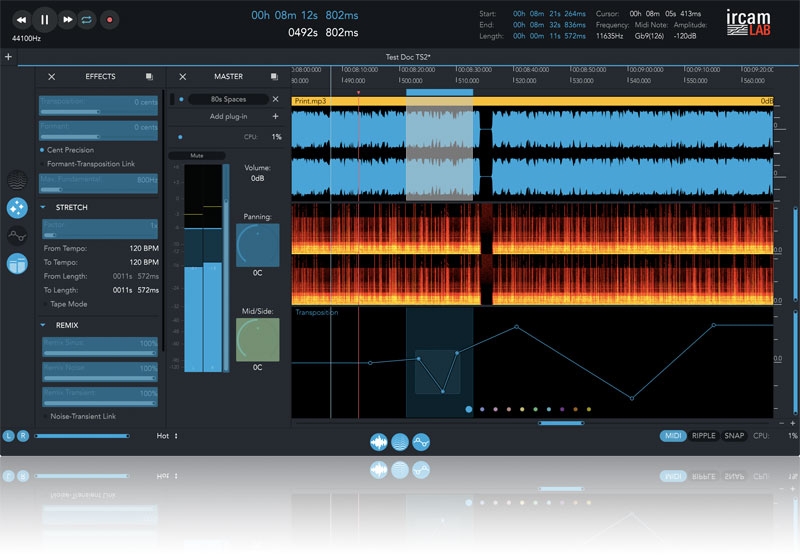Pause playback with the pause button
800x556 pixels.
click(44, 19)
